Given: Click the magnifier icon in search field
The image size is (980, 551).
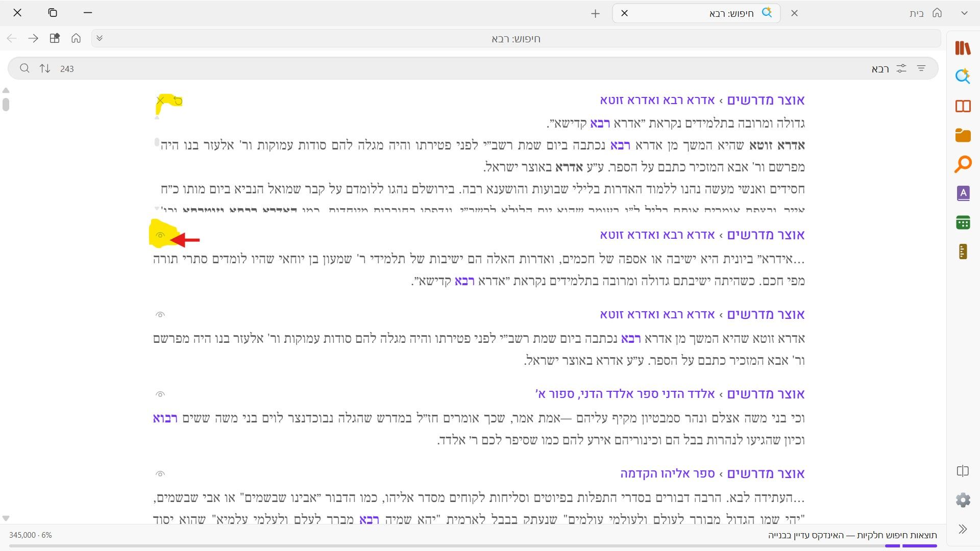Looking at the screenshot, I should [x=24, y=68].
